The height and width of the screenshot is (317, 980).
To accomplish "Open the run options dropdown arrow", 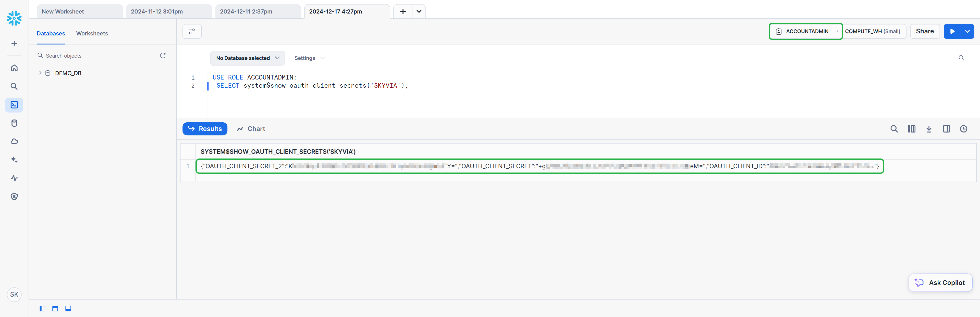I will tap(967, 32).
